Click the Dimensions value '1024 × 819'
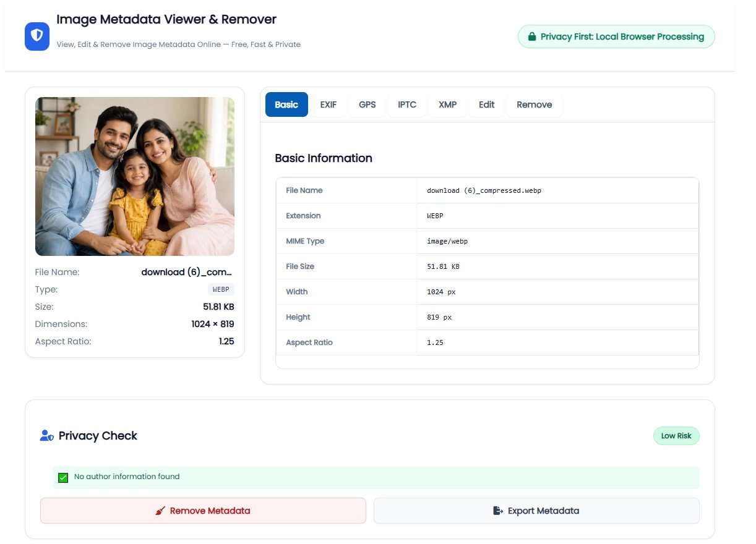 click(x=213, y=324)
